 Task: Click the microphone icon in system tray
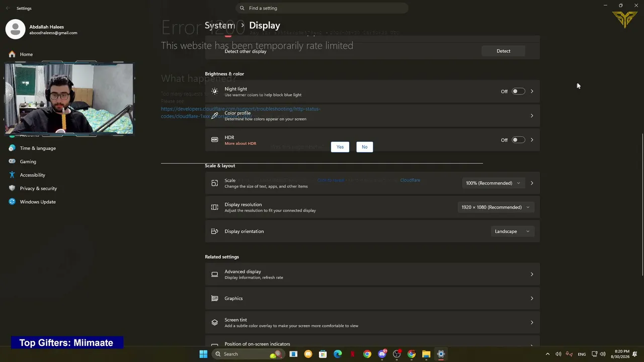(569, 354)
